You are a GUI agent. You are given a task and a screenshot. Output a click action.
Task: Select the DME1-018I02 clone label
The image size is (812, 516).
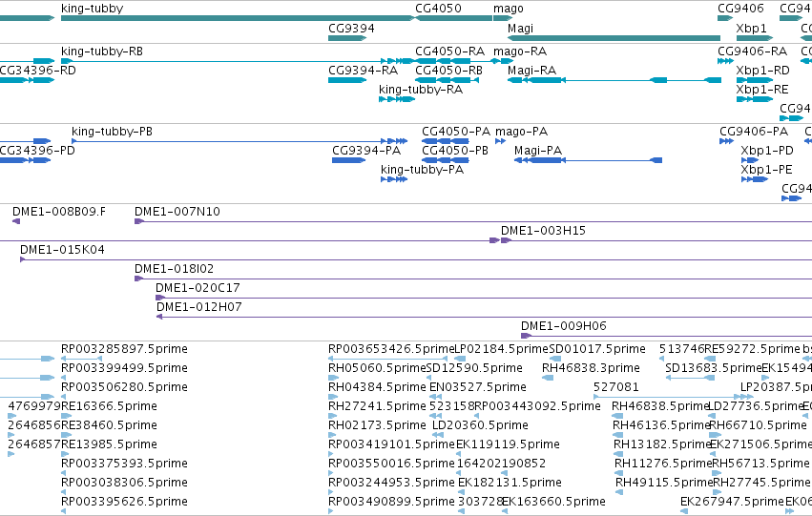point(174,269)
